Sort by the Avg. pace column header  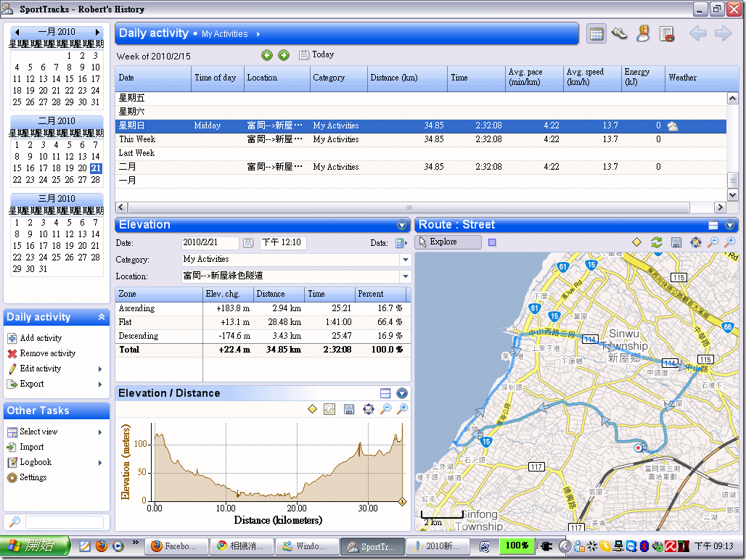534,78
